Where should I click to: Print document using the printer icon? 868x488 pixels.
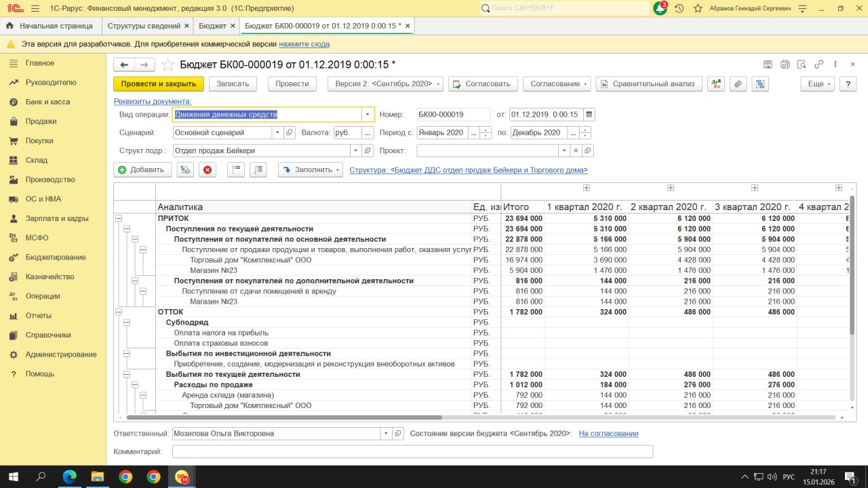(785, 65)
